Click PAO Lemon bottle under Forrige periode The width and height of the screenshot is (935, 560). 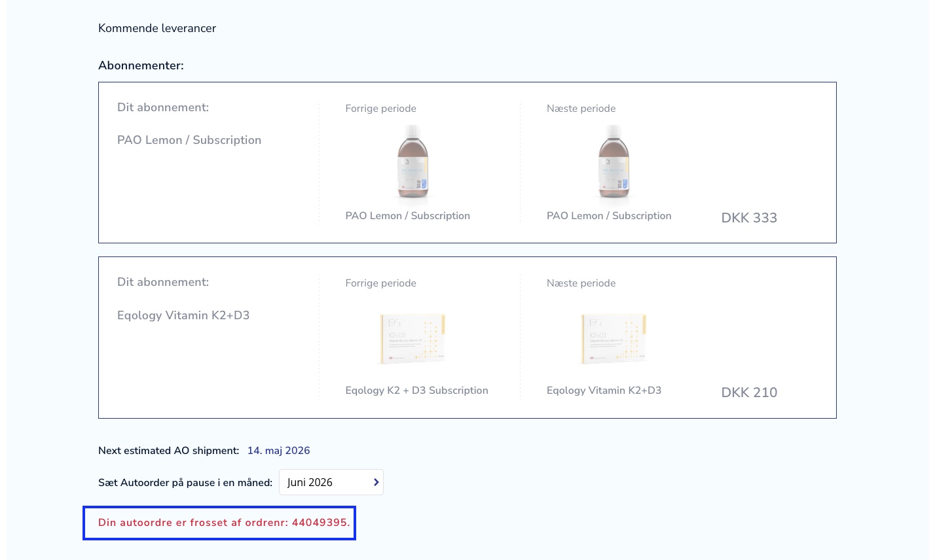point(412,162)
